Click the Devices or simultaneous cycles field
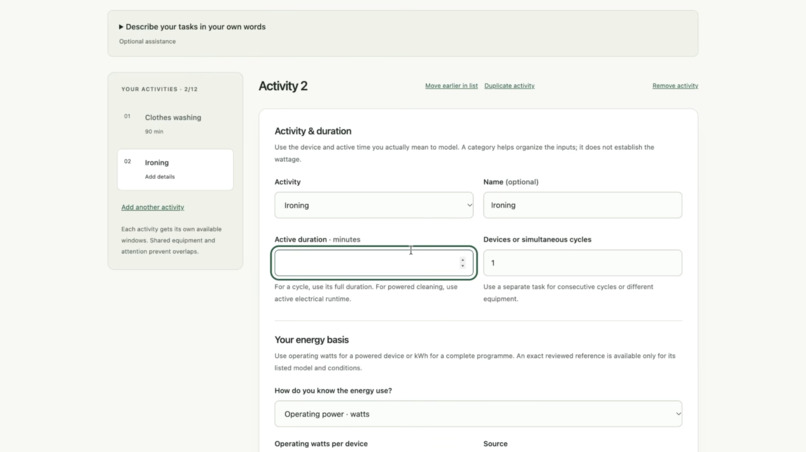This screenshot has width=806, height=452. pyautogui.click(x=582, y=263)
